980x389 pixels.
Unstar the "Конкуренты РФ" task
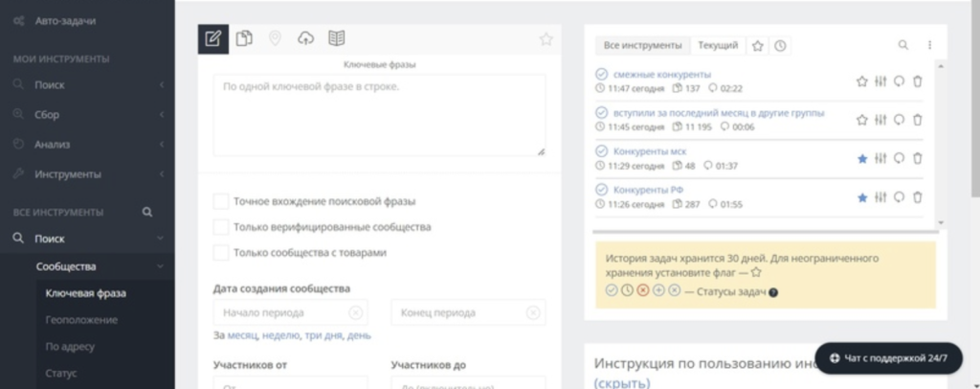pyautogui.click(x=862, y=197)
